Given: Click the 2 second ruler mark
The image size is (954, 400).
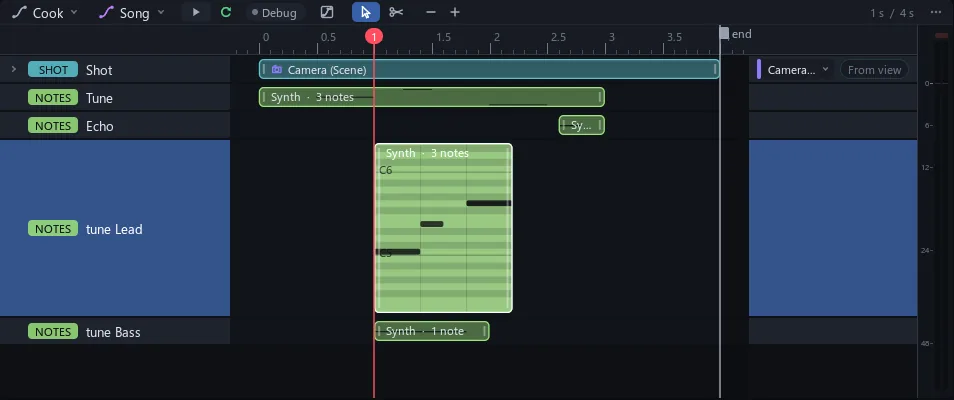Looking at the screenshot, I should (x=496, y=37).
